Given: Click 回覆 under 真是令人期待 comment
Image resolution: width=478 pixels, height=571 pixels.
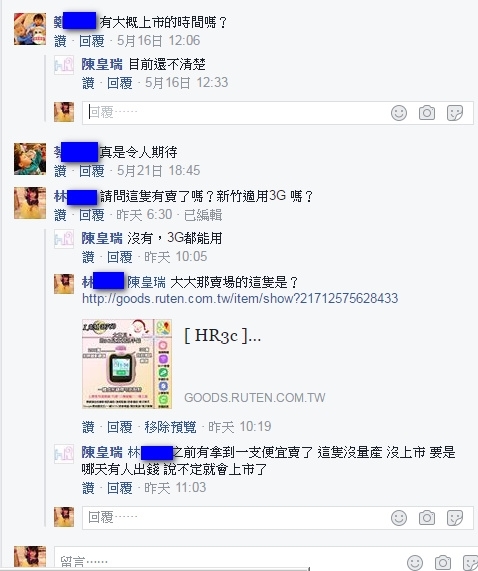Looking at the screenshot, I should pyautogui.click(x=92, y=171).
